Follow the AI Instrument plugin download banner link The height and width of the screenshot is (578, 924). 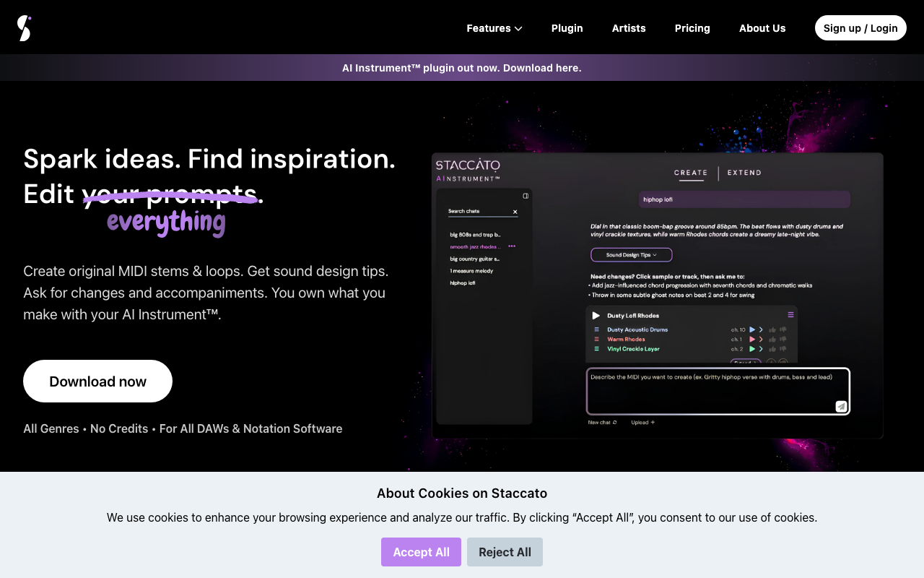[x=462, y=68]
